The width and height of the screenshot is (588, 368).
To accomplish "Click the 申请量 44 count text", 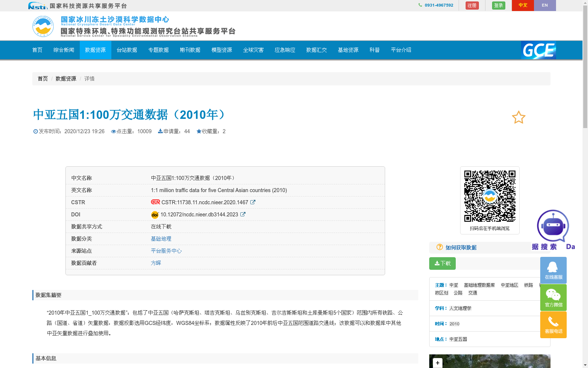I will (x=174, y=131).
